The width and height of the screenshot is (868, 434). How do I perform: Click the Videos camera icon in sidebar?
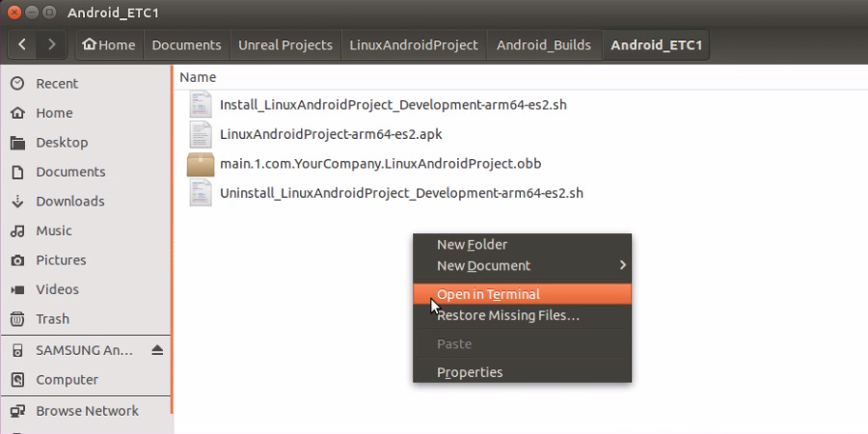pyautogui.click(x=17, y=289)
